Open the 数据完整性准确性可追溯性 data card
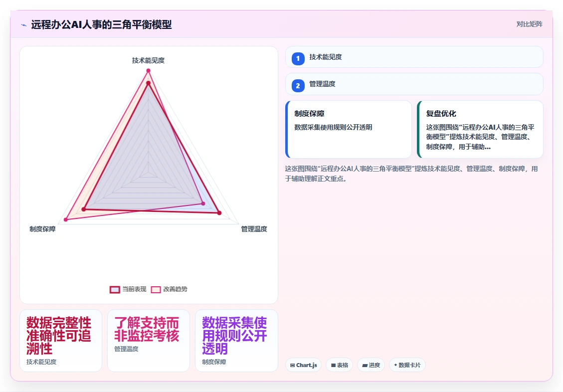Screen dimensions: 563x392 pyautogui.click(x=61, y=341)
